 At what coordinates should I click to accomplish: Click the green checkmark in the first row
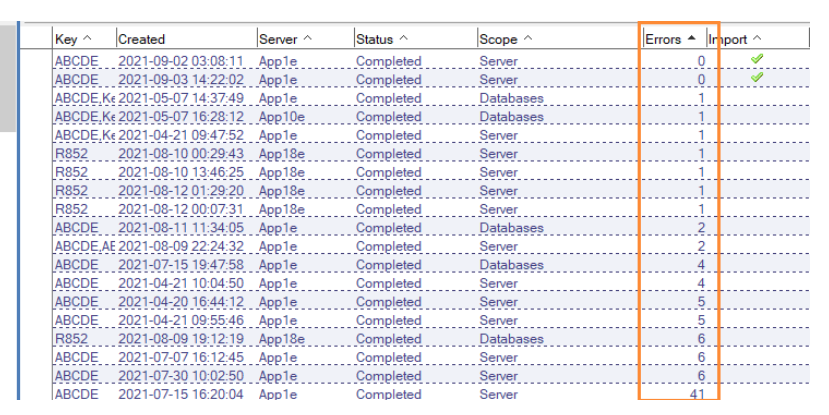click(x=757, y=60)
